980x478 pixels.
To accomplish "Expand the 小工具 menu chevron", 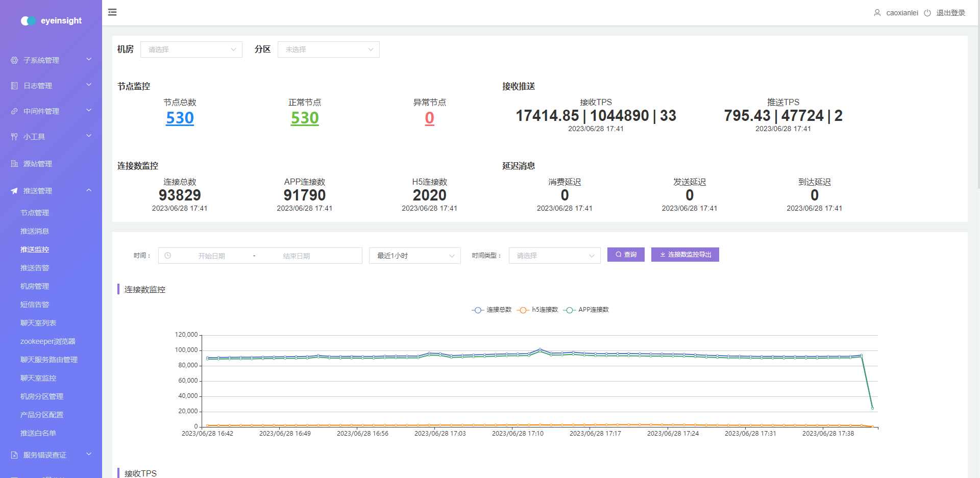I will click(x=89, y=136).
